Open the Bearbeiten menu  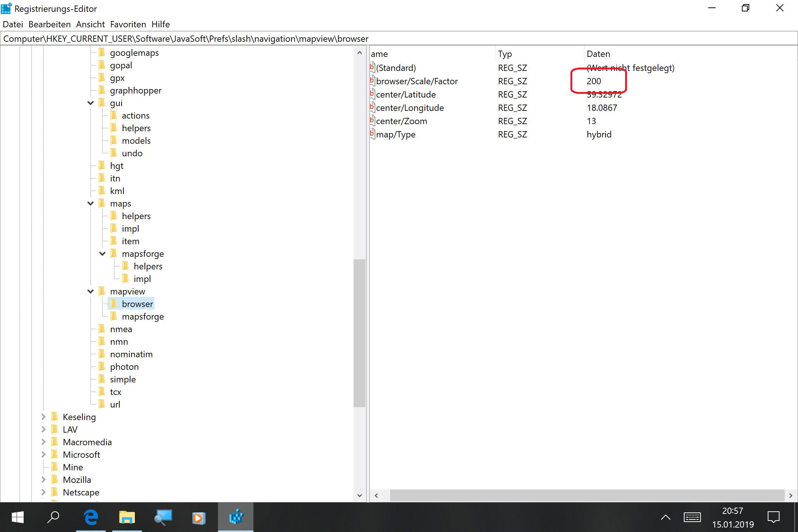[50, 24]
